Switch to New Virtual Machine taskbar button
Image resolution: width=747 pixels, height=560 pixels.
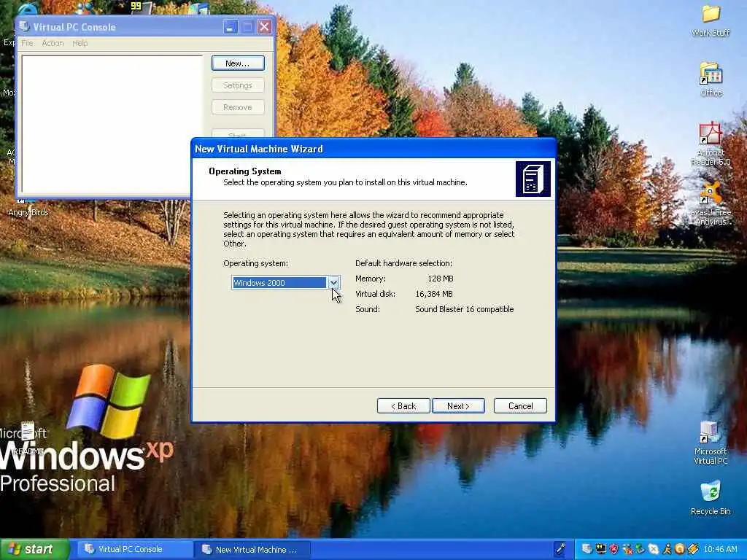(252, 549)
